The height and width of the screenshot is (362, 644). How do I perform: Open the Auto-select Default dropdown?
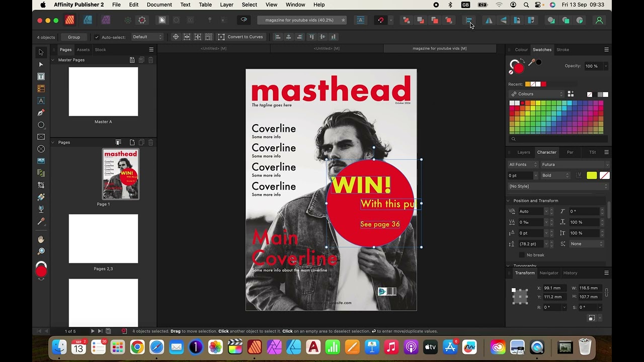pyautogui.click(x=147, y=37)
